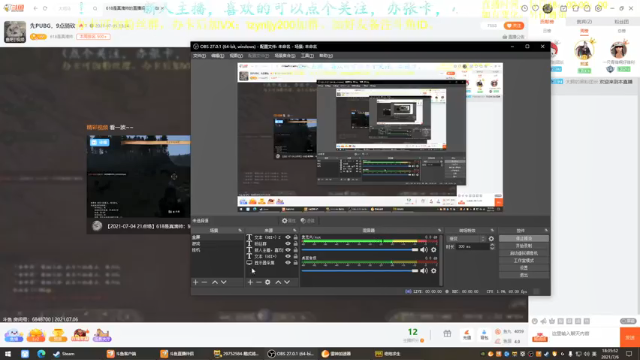Viewport: 640px width, 360px height.
Task: Adjust the desktop audio volume slider
Action: point(360,270)
